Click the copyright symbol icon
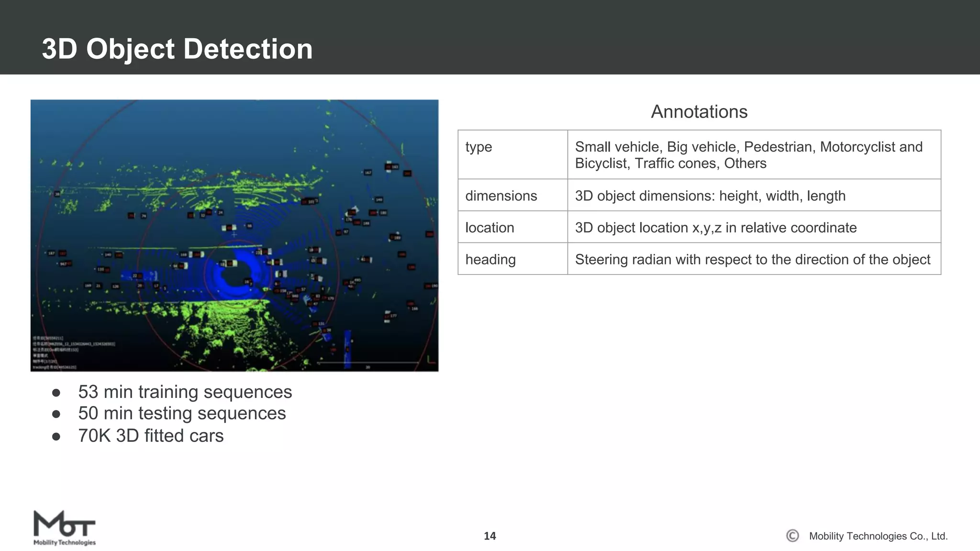Image resolution: width=980 pixels, height=551 pixels. (792, 536)
